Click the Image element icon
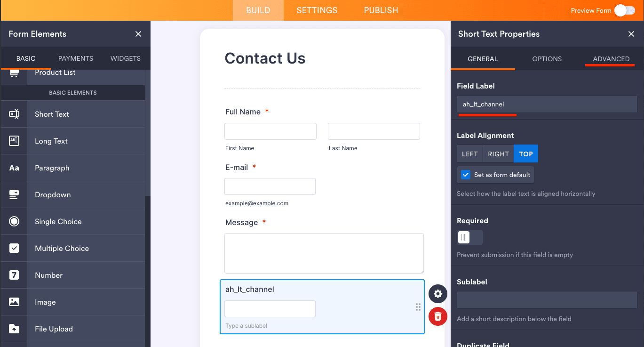This screenshot has height=347, width=644. [14, 302]
